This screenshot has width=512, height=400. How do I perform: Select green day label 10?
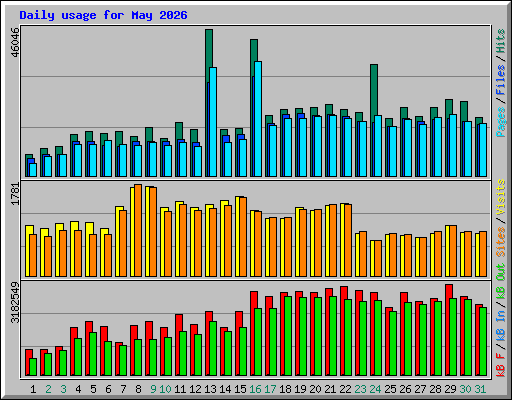click(x=165, y=389)
